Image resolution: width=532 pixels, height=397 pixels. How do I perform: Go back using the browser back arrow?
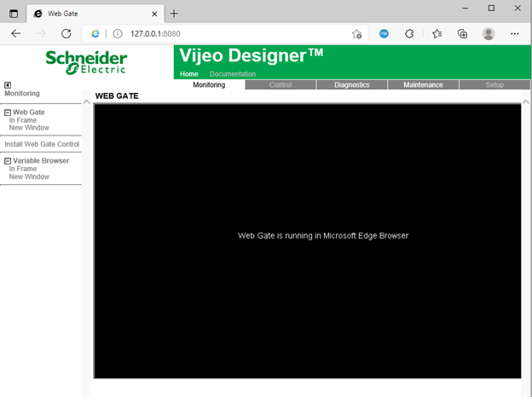point(15,33)
